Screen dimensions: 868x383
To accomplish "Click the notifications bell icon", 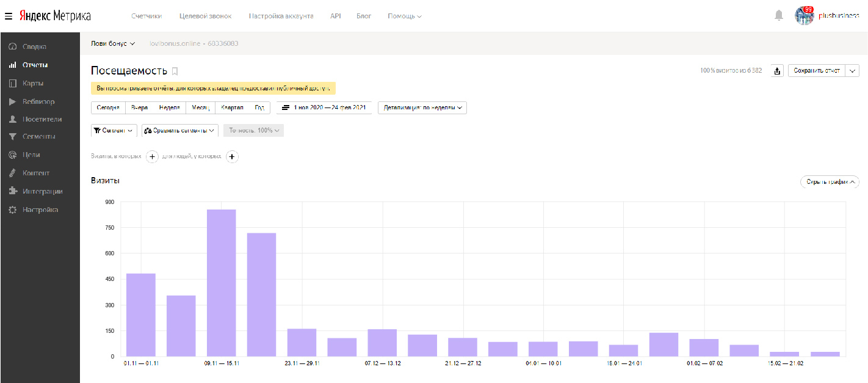I will click(x=778, y=15).
